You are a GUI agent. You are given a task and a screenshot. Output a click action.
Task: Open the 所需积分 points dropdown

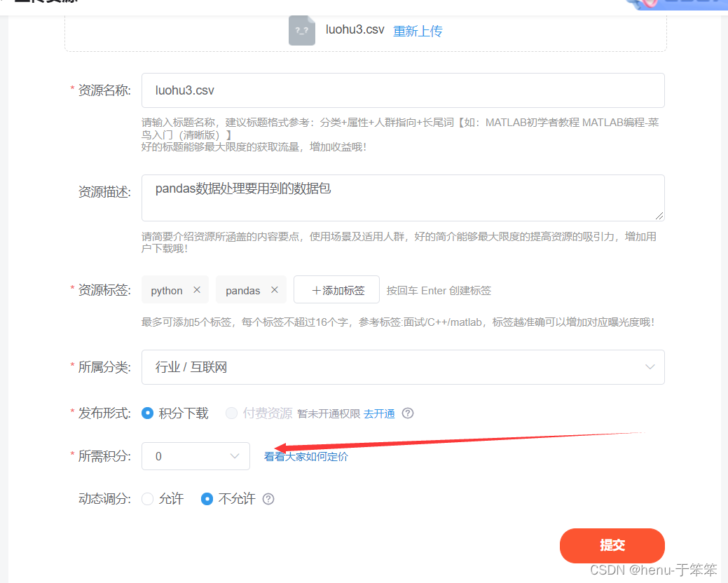(x=195, y=456)
